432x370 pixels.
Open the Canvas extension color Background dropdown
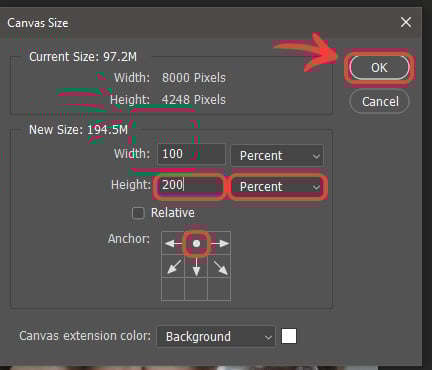click(216, 337)
